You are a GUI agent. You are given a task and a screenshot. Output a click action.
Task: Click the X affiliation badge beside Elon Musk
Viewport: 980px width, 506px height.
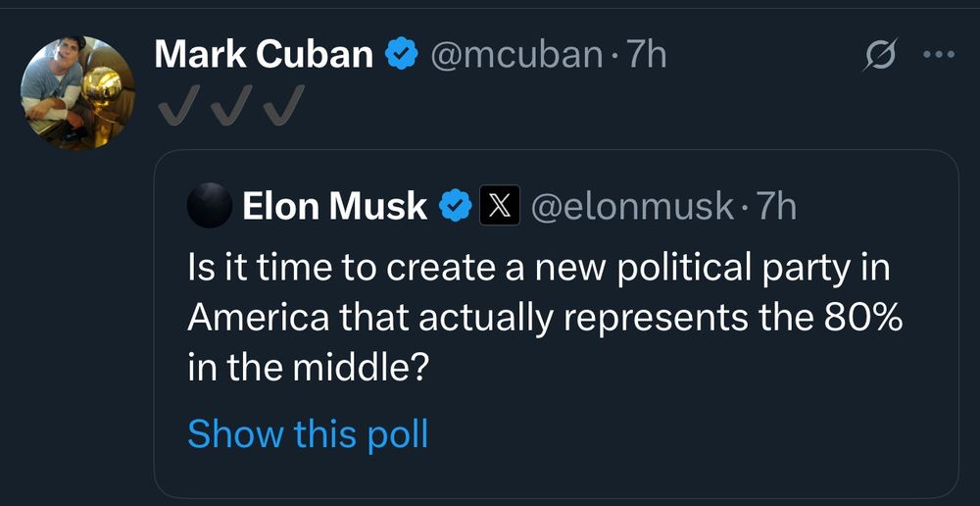point(499,207)
